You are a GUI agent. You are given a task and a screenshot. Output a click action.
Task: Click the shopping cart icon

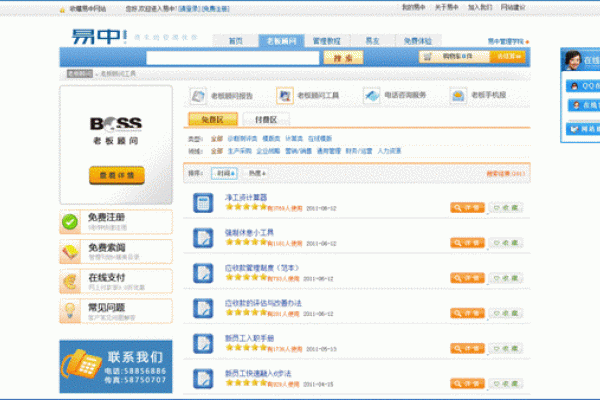[x=427, y=57]
